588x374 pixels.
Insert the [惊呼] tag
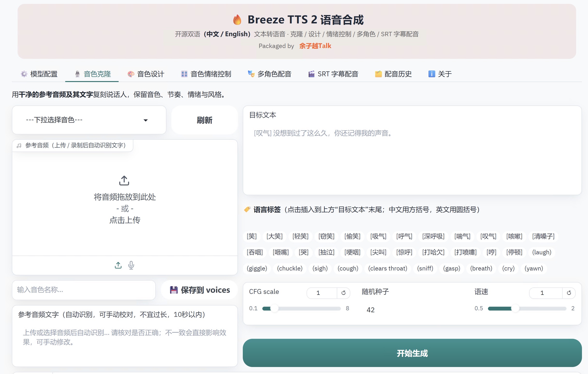[404, 252]
